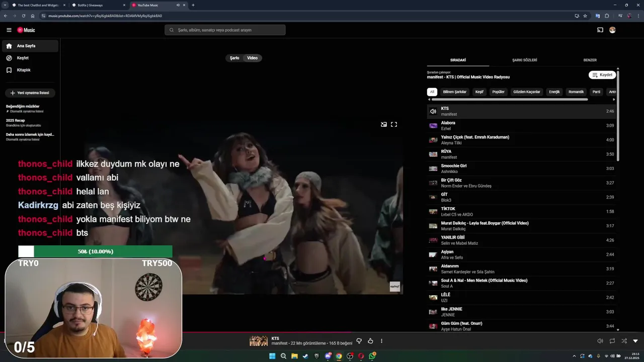Select the Romantik filter chip

(x=576, y=92)
